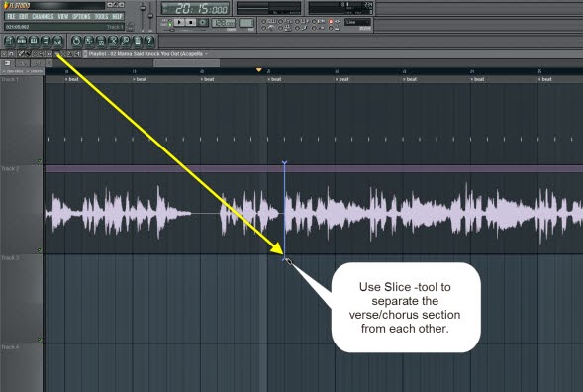The image size is (583, 392).
Task: Click the one-click recording microphone icon
Action: click(125, 41)
